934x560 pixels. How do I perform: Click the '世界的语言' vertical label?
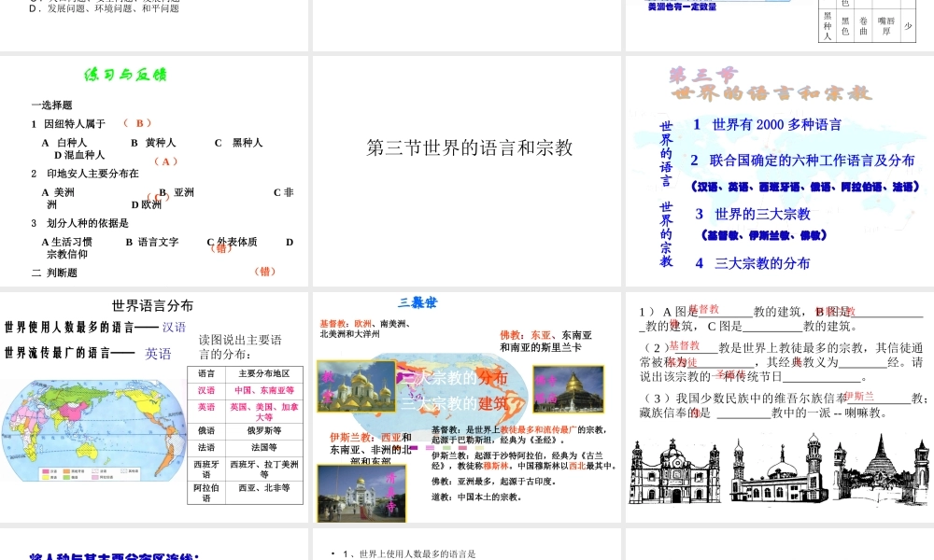(666, 154)
